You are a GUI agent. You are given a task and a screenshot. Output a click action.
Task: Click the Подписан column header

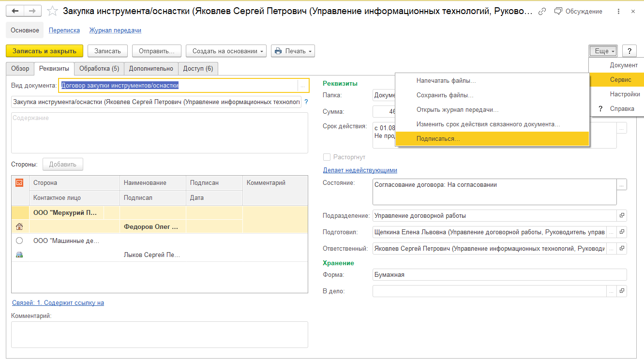coord(214,182)
